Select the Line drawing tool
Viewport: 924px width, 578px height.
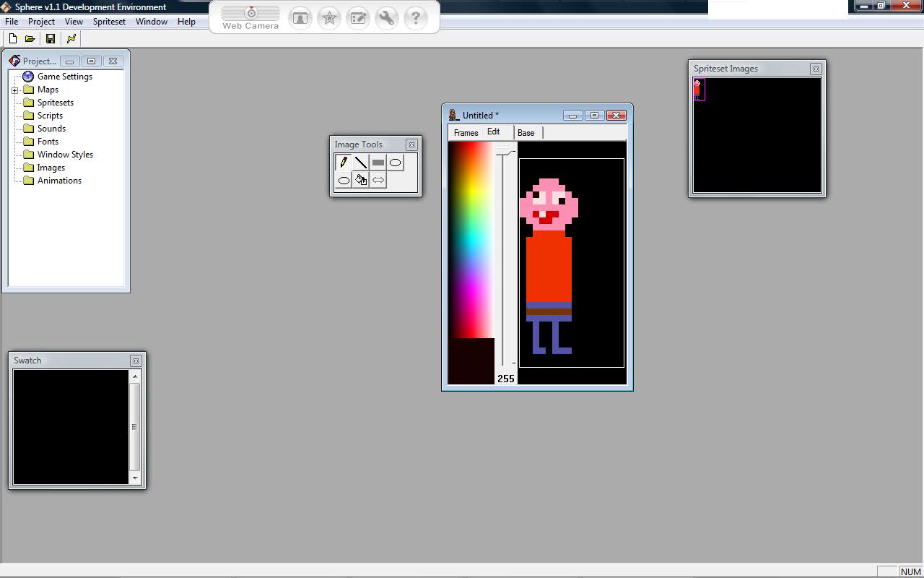361,163
